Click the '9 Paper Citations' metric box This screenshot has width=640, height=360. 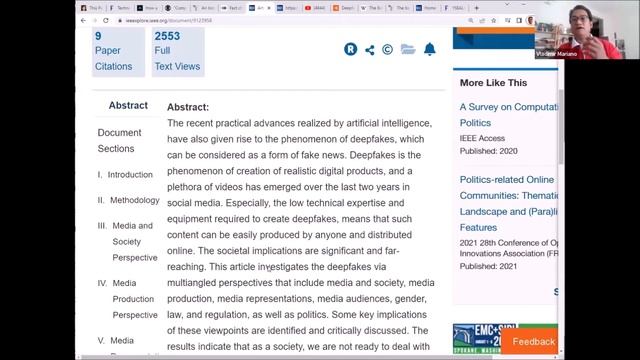click(118, 51)
